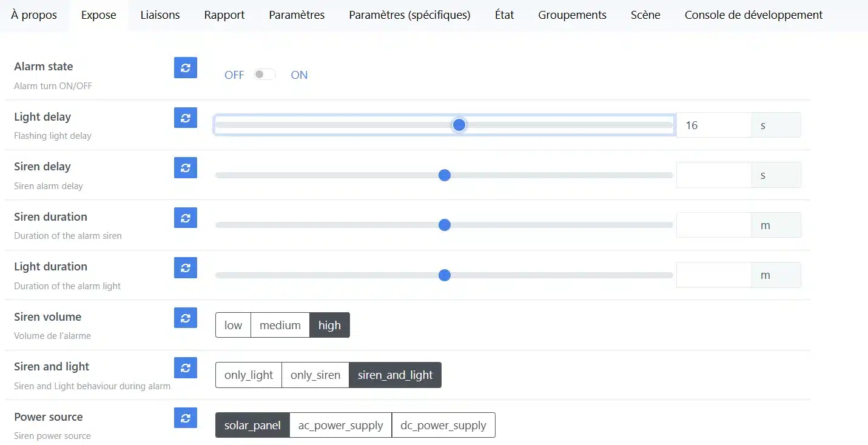The height and width of the screenshot is (445, 868).
Task: Click the ON label for alarm
Action: [x=299, y=75]
